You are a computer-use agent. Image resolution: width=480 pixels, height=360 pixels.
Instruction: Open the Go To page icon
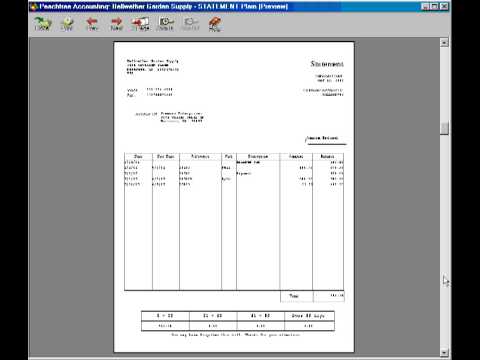[141, 24]
